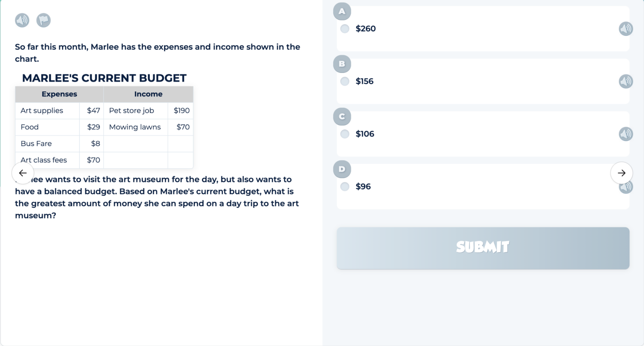Click the Pet store job table cell
The height and width of the screenshot is (346, 644).
coord(132,111)
